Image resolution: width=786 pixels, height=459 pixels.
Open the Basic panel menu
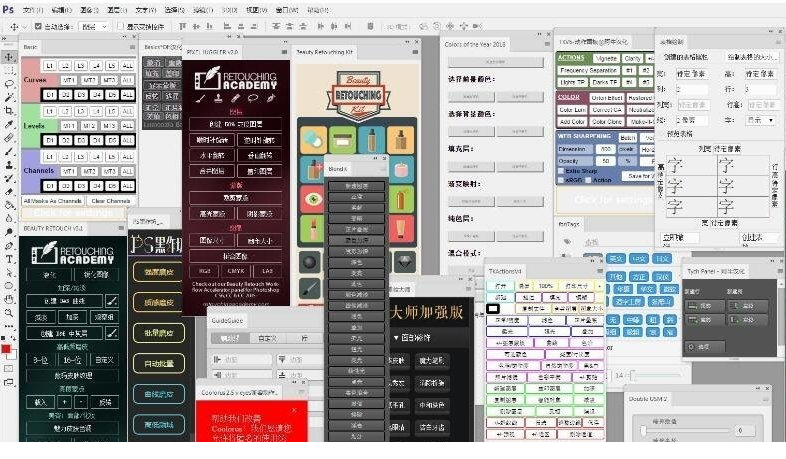click(x=132, y=47)
